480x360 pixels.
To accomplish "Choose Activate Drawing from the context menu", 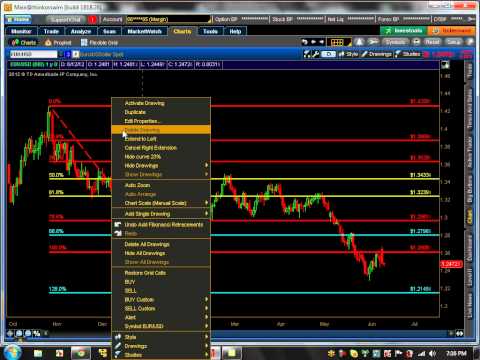I will [161, 103].
